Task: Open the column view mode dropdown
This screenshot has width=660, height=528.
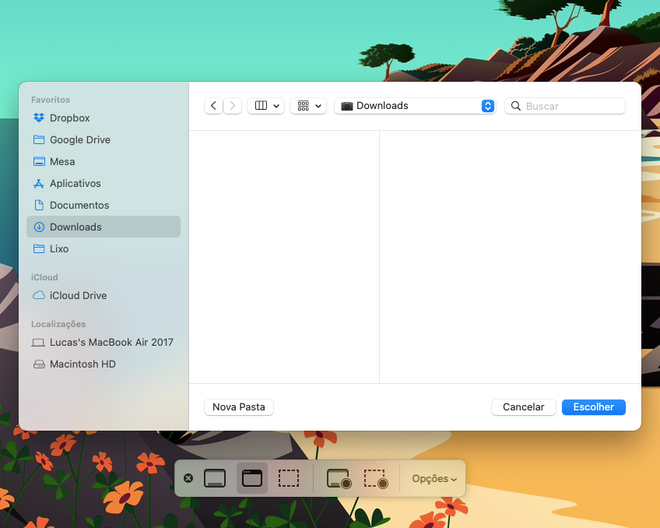Action: [266, 106]
